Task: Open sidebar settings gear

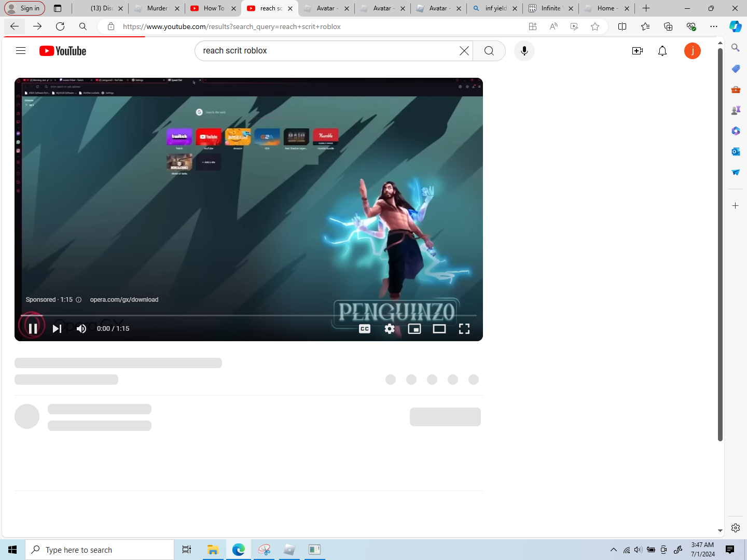Action: 736,528
